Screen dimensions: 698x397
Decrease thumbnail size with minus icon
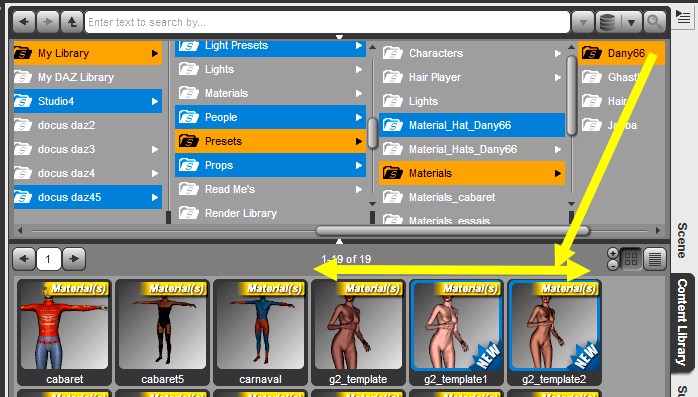pos(613,264)
